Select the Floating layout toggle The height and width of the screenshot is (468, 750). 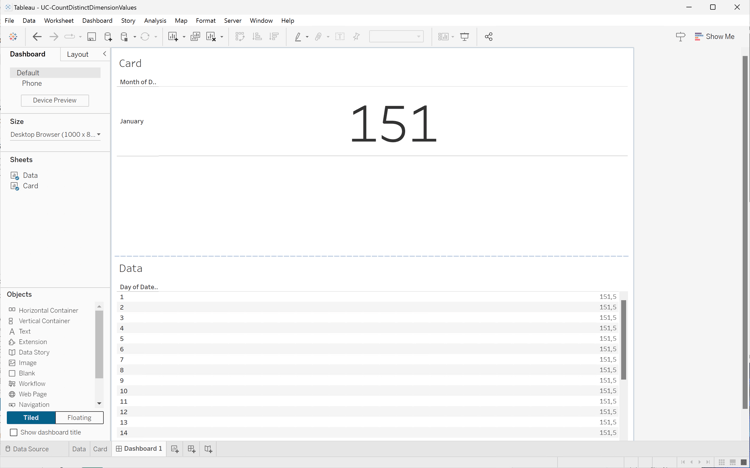[x=79, y=418]
